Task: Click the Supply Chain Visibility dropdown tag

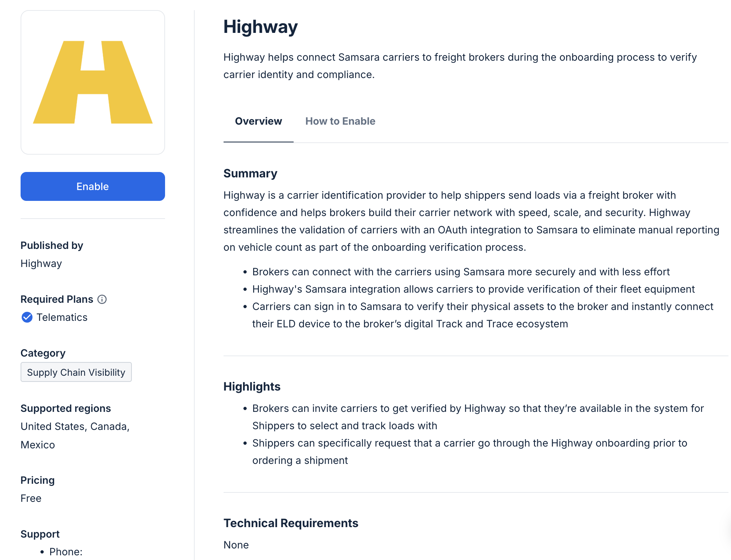Action: coord(77,372)
